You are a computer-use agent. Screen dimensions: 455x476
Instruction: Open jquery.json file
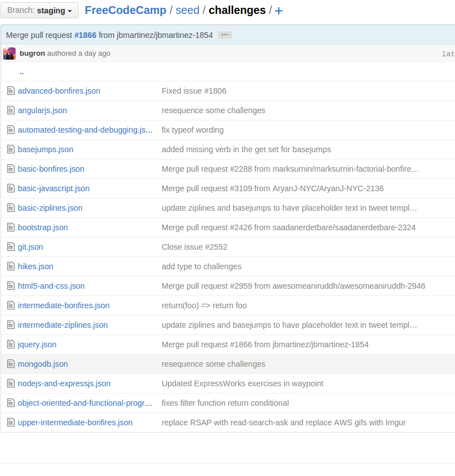point(37,344)
